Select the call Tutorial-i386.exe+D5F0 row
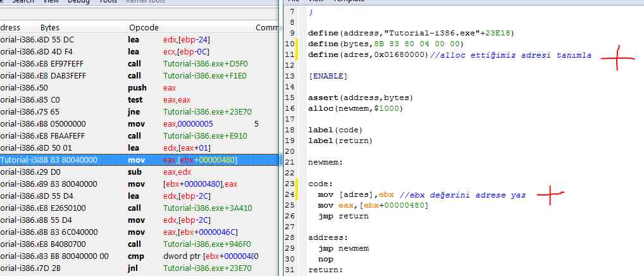This screenshot has width=644, height=276. pos(139,64)
